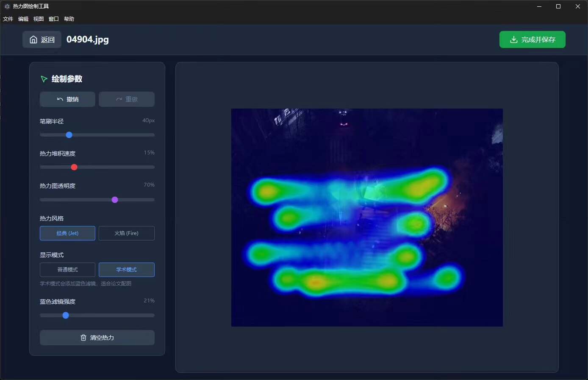
Task: Open the 编辑 menu
Action: point(23,19)
